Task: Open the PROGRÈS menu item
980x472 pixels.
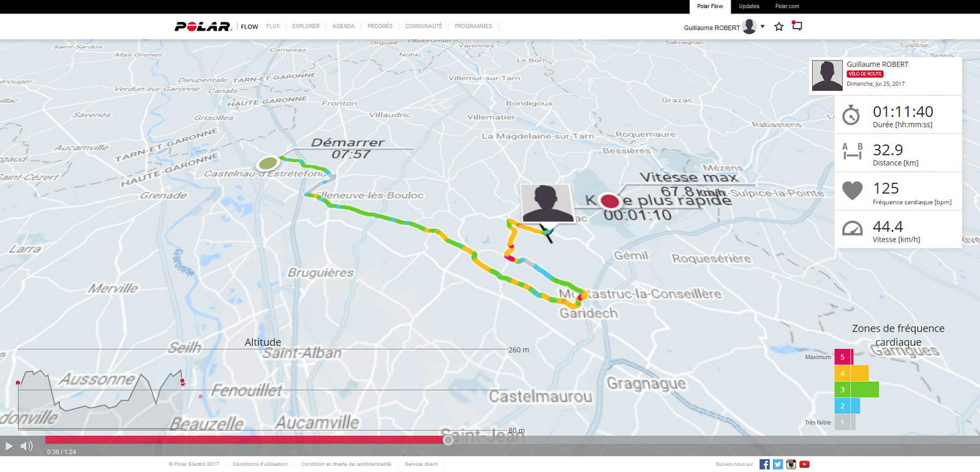Action: pos(380,26)
